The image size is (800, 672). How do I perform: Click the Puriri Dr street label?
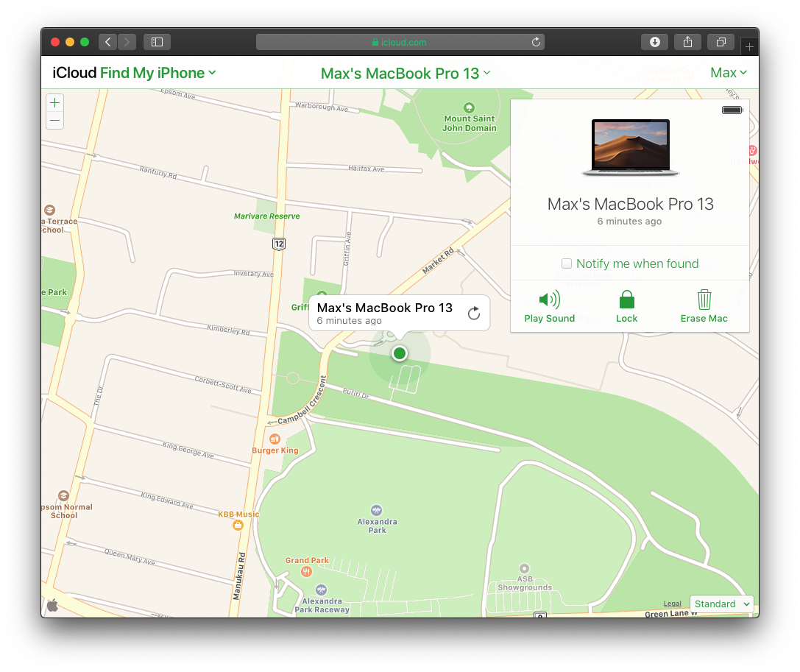pos(355,393)
